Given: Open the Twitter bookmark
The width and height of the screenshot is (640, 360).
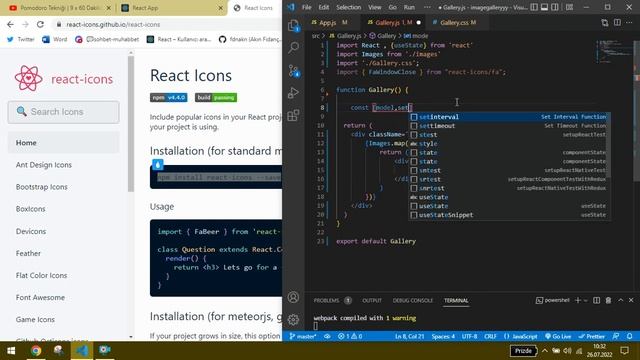Looking at the screenshot, I should [21, 39].
